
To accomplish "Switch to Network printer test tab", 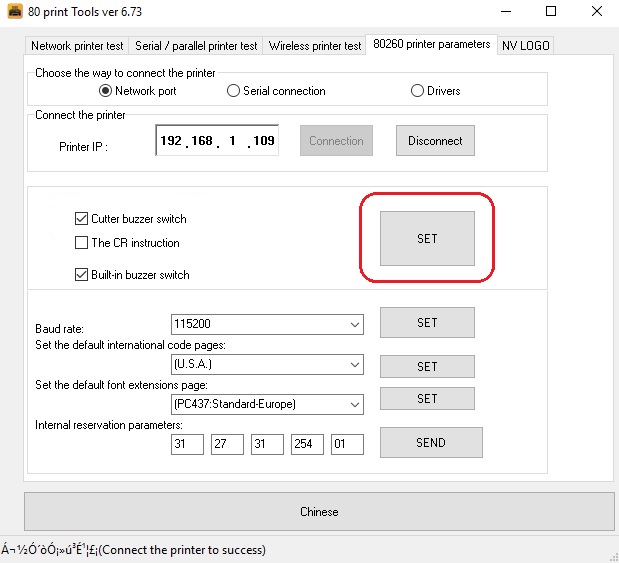I will [78, 46].
